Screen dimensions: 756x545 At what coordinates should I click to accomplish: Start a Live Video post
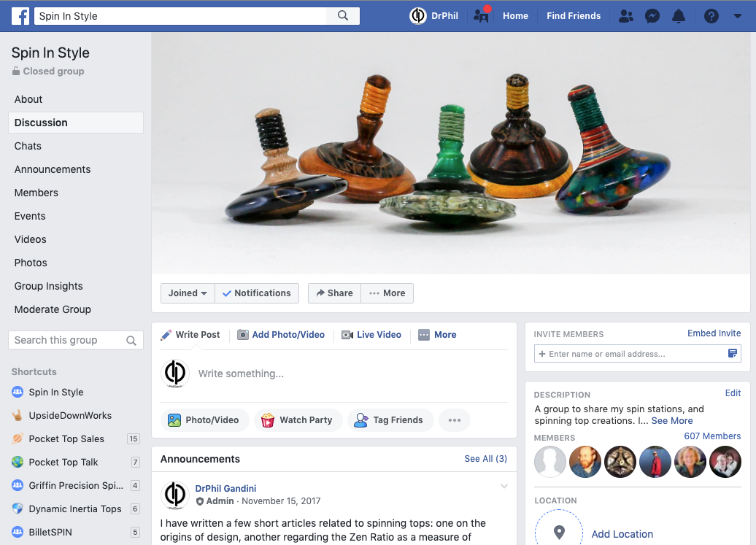click(x=371, y=334)
